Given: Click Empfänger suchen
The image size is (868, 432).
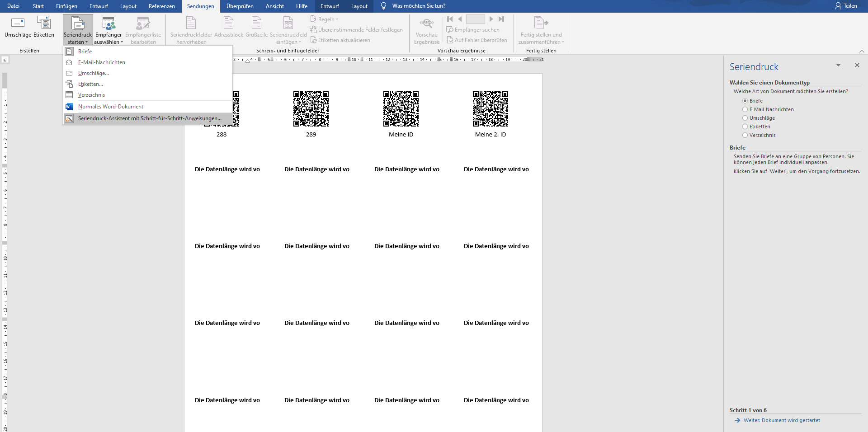Looking at the screenshot, I should [473, 30].
